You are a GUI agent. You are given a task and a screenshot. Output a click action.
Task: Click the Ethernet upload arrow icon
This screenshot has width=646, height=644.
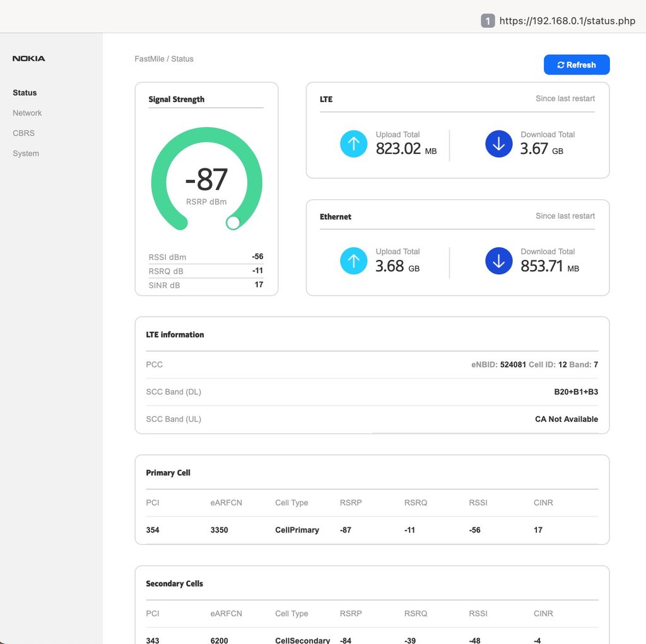click(353, 261)
